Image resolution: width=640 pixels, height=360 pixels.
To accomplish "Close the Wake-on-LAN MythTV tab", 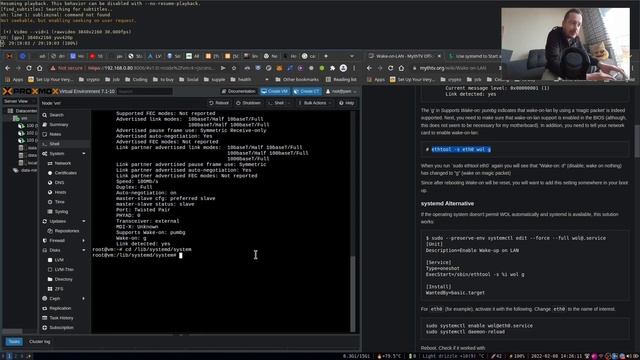I will click(x=439, y=56).
